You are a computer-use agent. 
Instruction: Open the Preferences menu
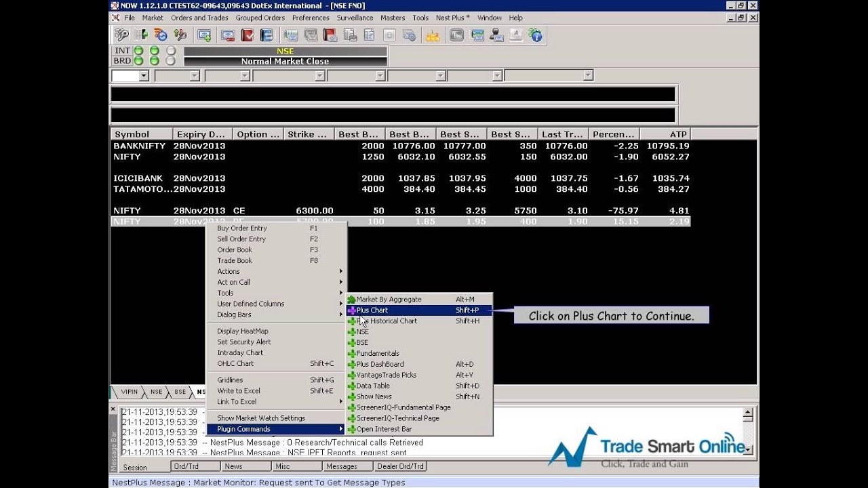(x=311, y=18)
